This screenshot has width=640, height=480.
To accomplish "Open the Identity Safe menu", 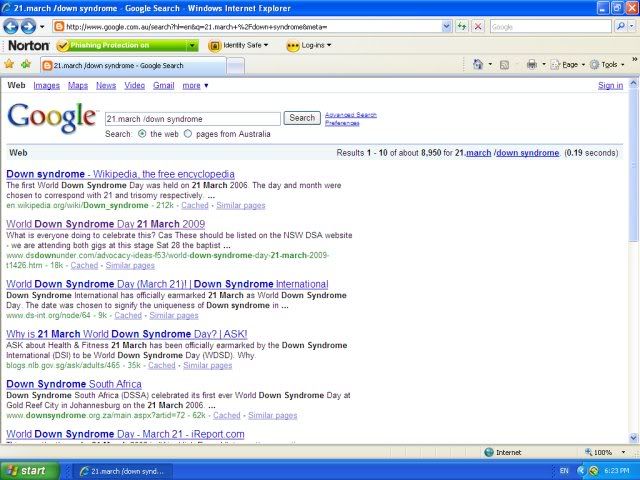I will [246, 45].
